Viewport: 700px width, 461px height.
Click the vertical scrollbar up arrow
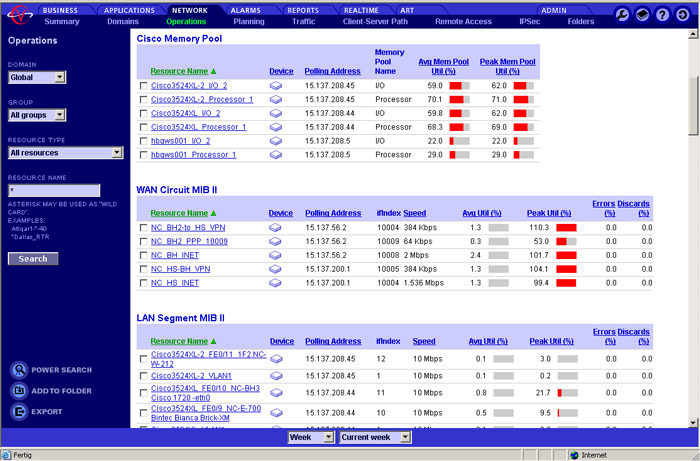[693, 33]
